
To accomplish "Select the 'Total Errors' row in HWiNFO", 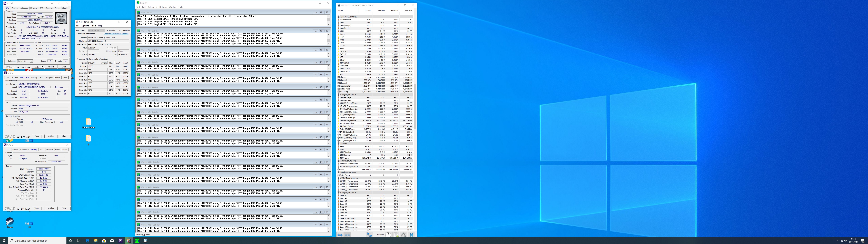I will point(375,175).
